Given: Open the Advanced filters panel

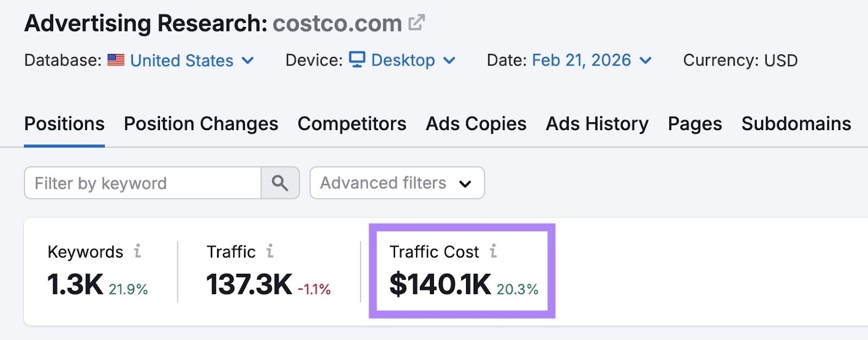Looking at the screenshot, I should [x=396, y=183].
